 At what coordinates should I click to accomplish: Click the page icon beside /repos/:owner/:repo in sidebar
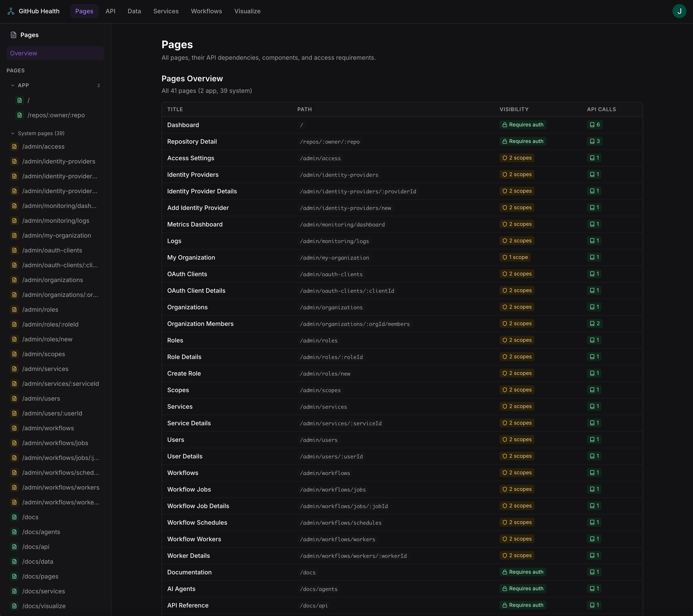(20, 115)
